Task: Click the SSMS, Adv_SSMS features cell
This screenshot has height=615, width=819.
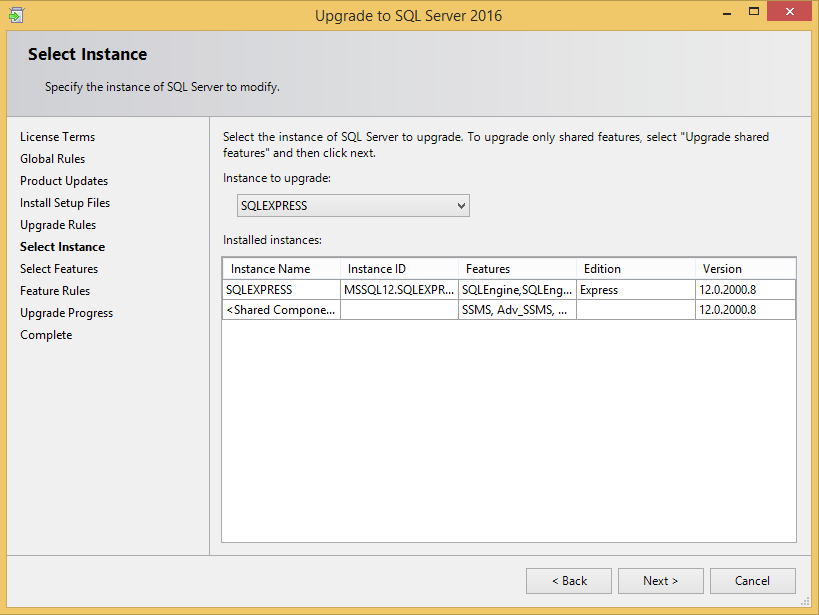Action: 518,310
